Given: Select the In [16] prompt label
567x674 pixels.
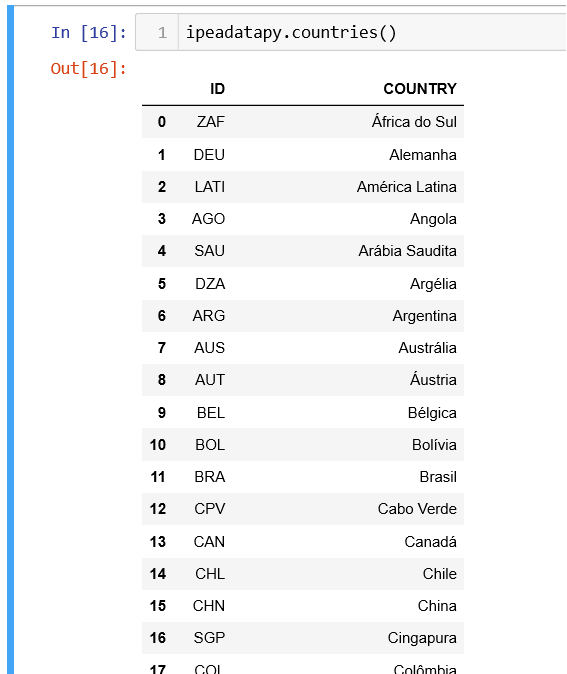Looking at the screenshot, I should [89, 33].
